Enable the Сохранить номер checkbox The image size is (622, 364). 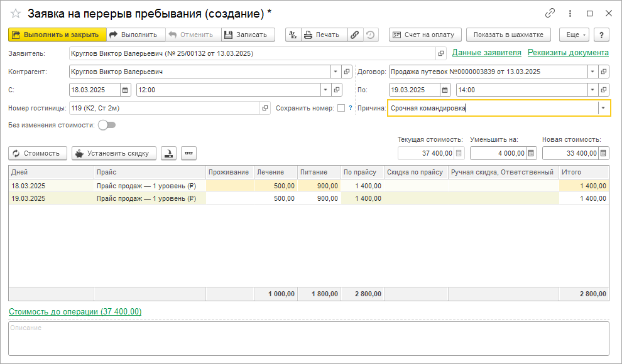(x=341, y=108)
